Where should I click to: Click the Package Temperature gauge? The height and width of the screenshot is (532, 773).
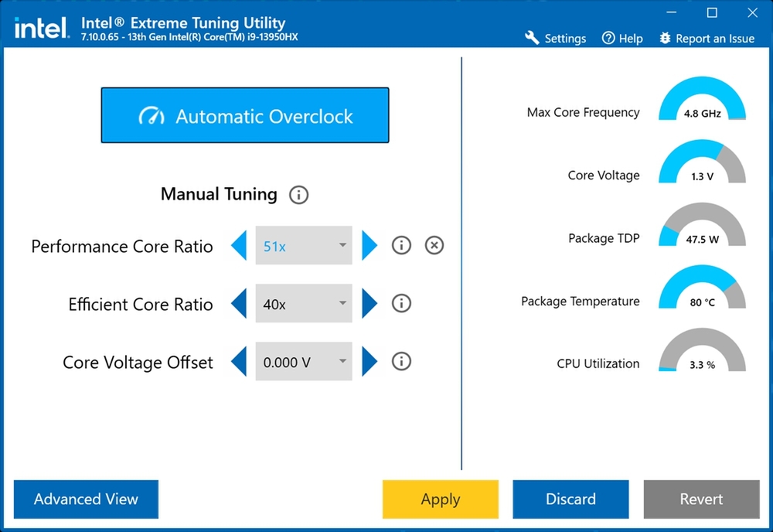pos(702,288)
